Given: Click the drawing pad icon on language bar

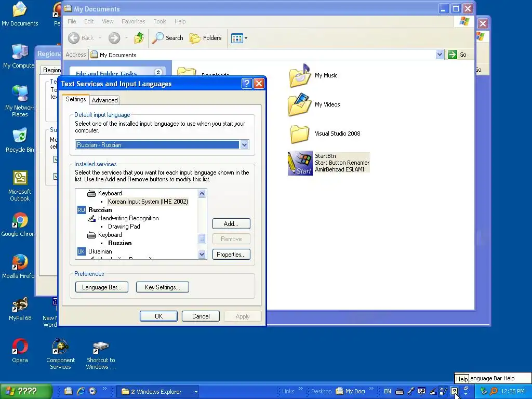Looking at the screenshot, I should [443, 391].
